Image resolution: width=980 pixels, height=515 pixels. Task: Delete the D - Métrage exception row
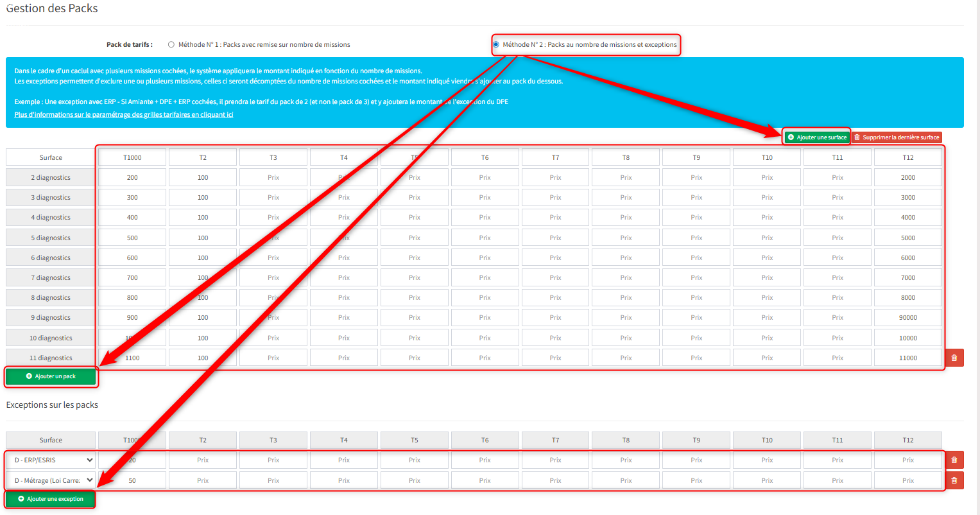coord(954,480)
